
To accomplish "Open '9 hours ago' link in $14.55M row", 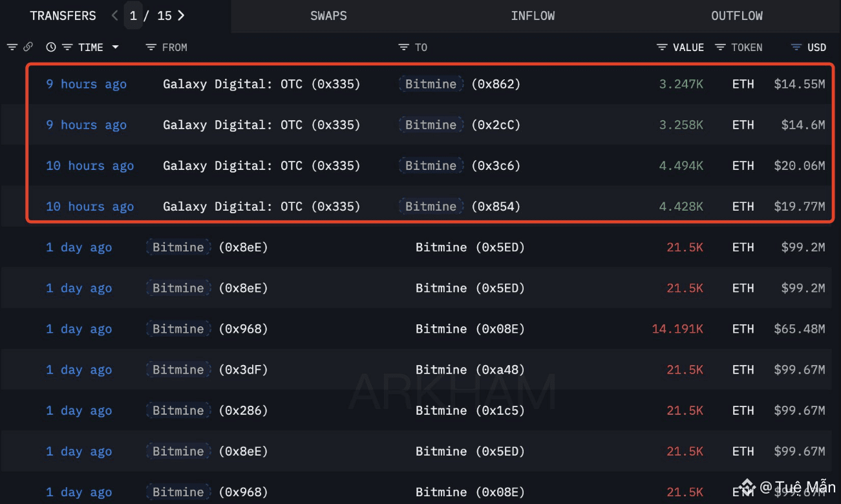I will click(86, 84).
